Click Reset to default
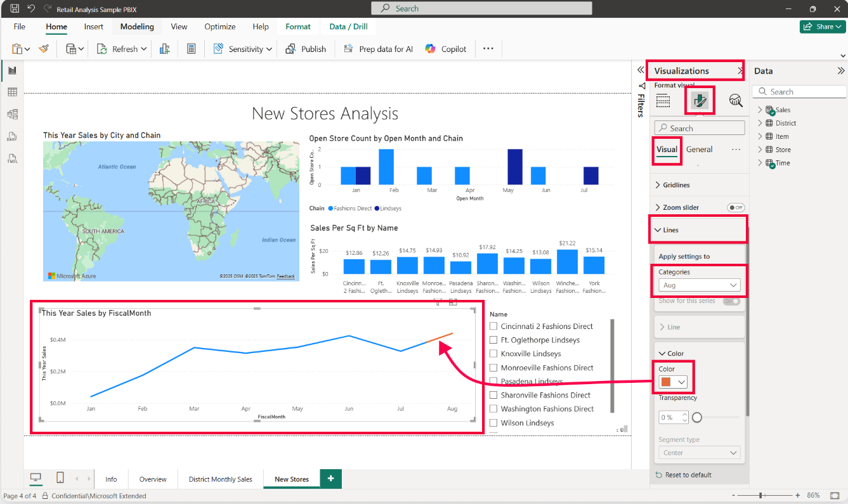The width and height of the screenshot is (848, 504). tap(688, 475)
